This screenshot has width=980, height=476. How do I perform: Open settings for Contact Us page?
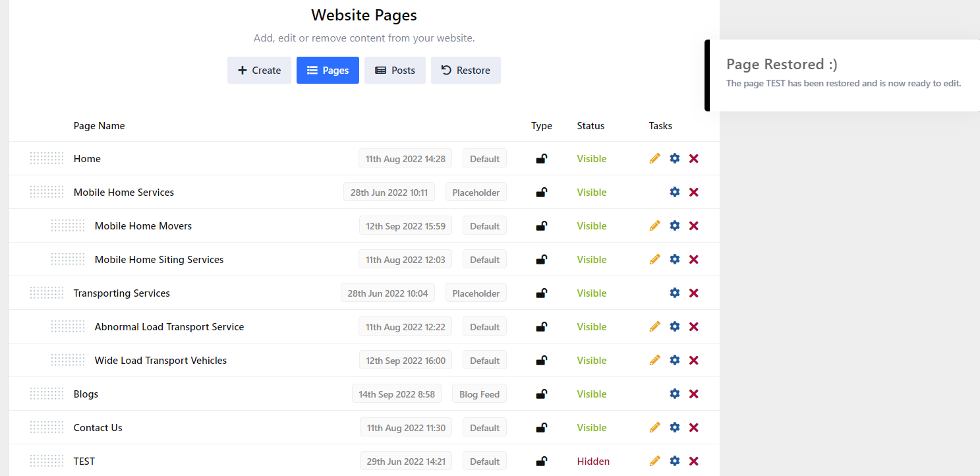coord(674,427)
